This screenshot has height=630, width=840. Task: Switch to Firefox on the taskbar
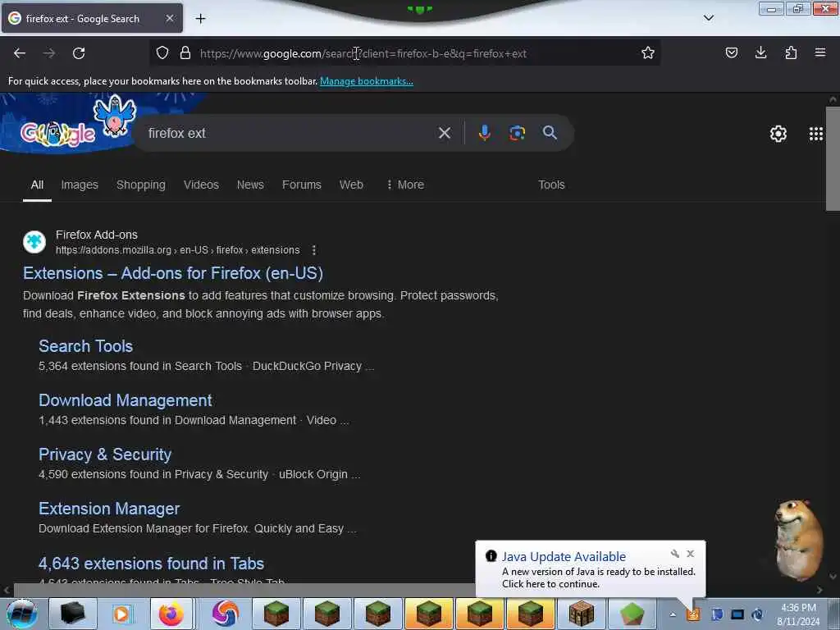(171, 614)
